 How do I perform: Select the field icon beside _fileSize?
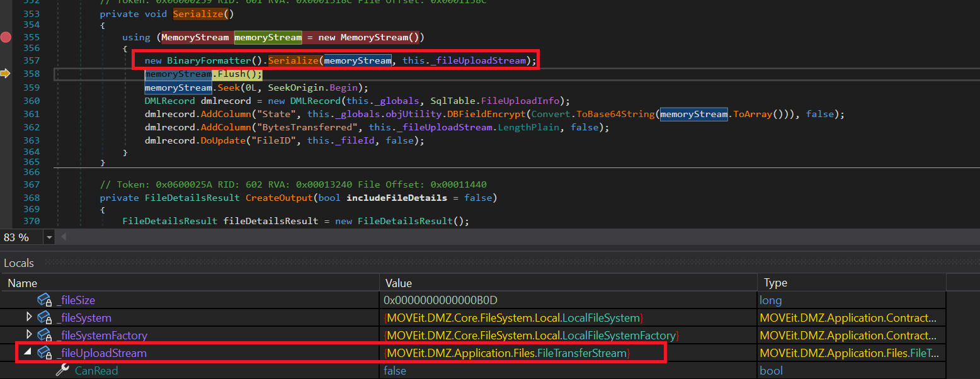pyautogui.click(x=45, y=301)
